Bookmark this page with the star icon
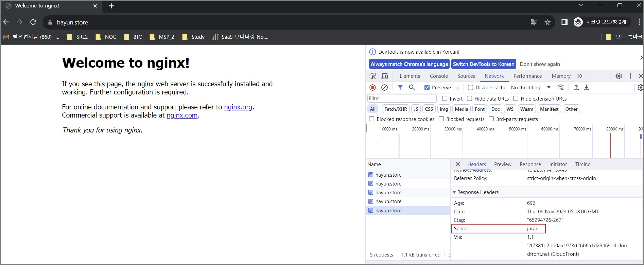644x265 pixels. [x=547, y=22]
